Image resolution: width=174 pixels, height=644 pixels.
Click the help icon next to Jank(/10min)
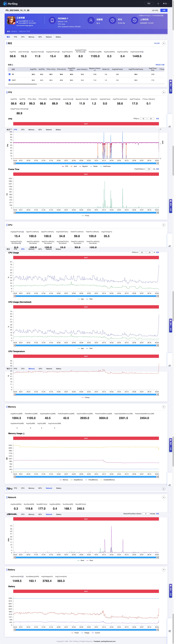(28, 52)
